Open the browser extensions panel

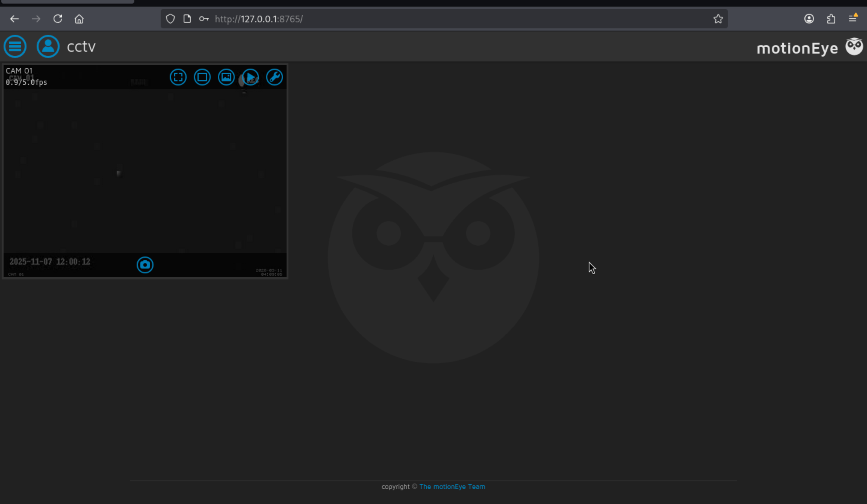831,19
